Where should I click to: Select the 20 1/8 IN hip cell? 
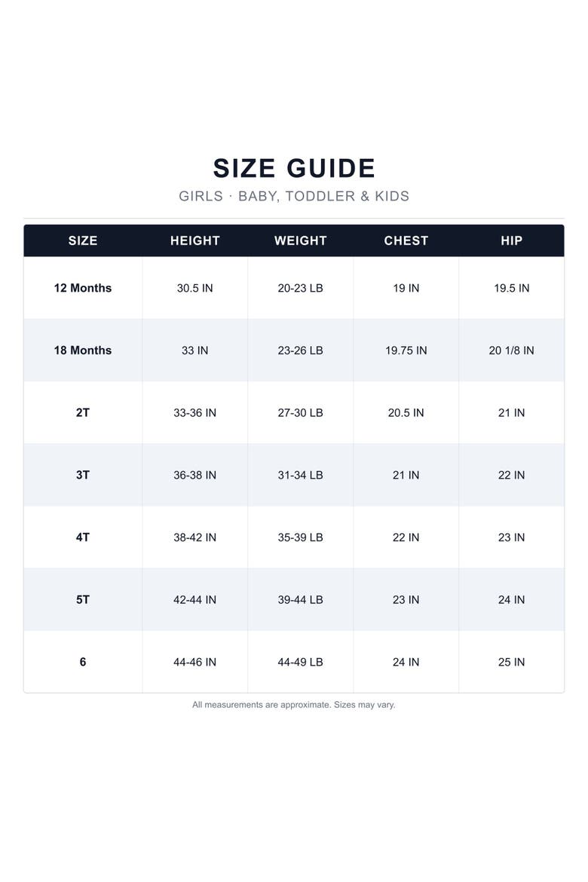pyautogui.click(x=511, y=351)
